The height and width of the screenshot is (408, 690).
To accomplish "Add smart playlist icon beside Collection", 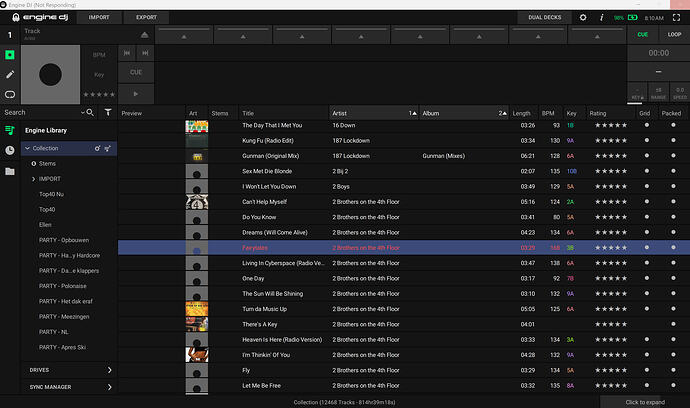I will click(x=107, y=148).
